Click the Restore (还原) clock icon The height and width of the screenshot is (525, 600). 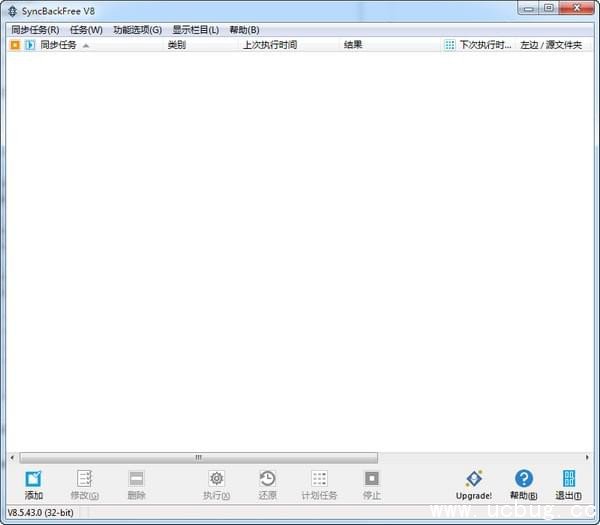point(267,478)
